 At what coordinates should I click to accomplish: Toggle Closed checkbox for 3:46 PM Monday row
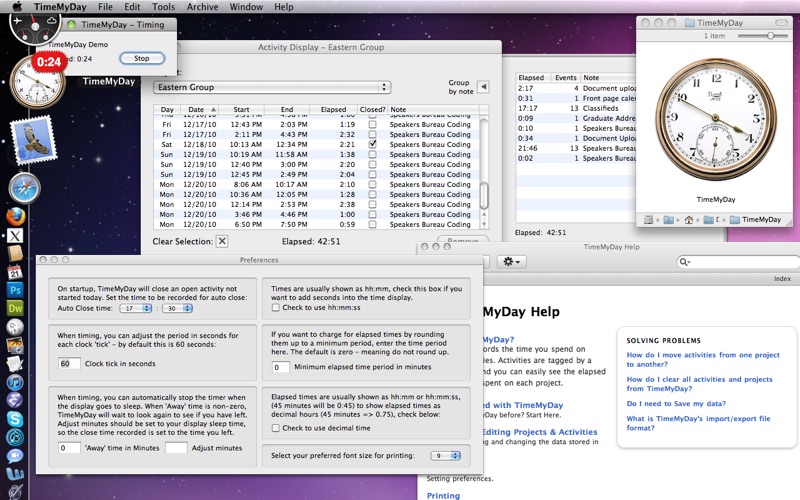tap(372, 214)
